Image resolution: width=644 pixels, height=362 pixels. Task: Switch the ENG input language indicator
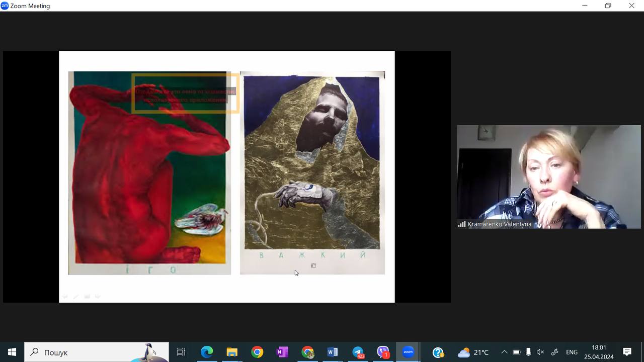[572, 352]
